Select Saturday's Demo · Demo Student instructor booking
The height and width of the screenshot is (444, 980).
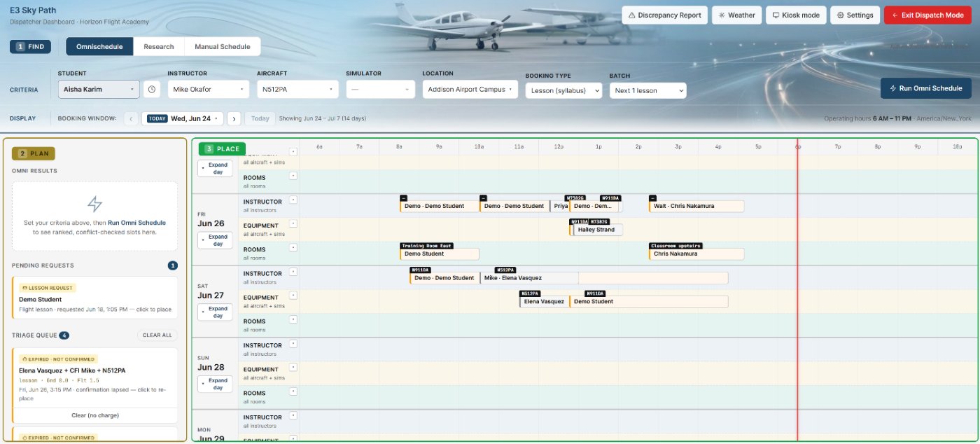coord(444,278)
